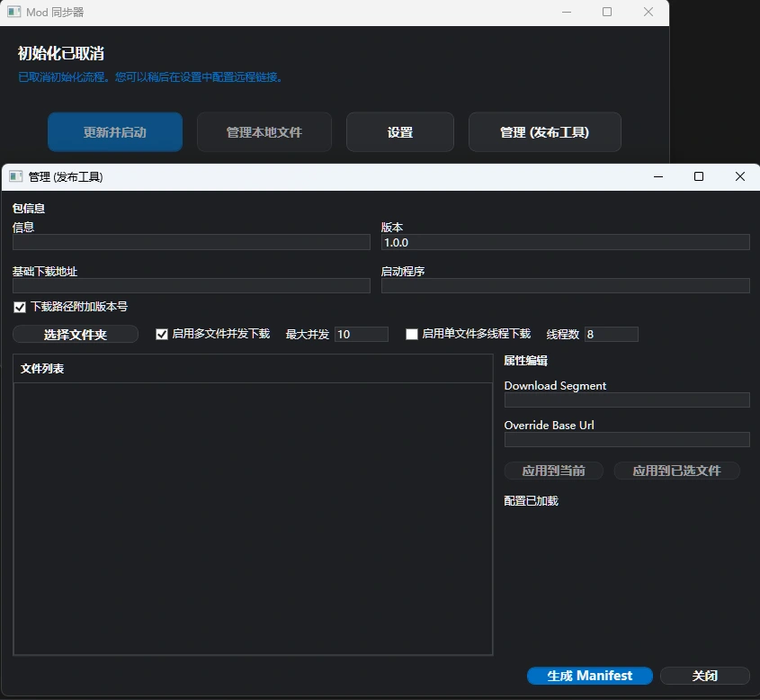
Task: Click the 生成 Manifest button
Action: (x=590, y=676)
